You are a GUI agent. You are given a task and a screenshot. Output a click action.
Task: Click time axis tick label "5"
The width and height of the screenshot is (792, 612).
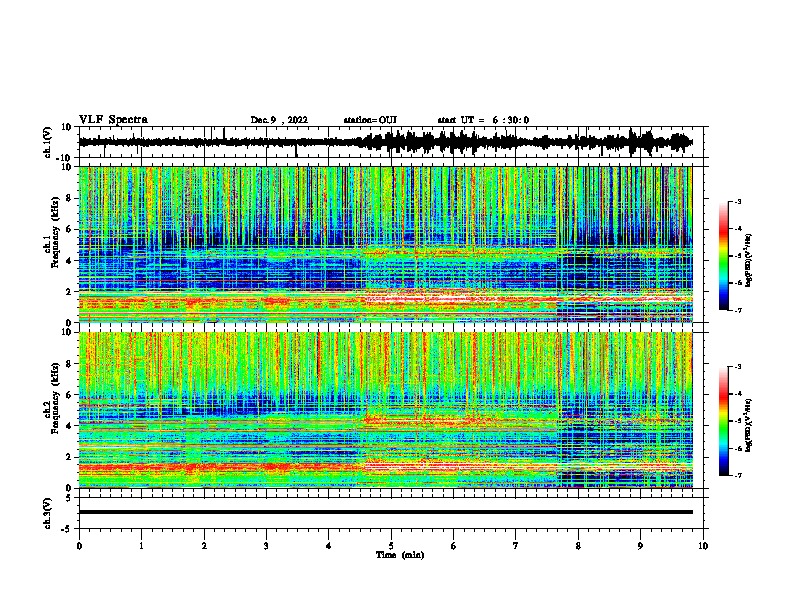coord(391,546)
